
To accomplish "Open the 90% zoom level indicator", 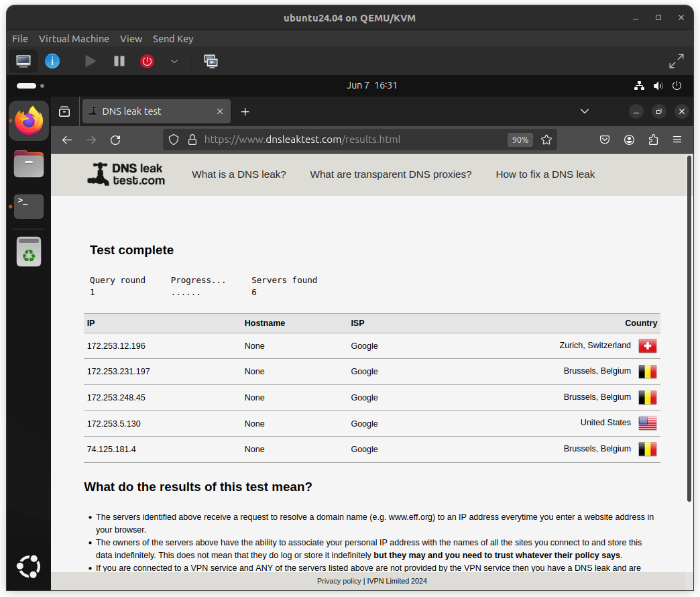I will (x=520, y=140).
